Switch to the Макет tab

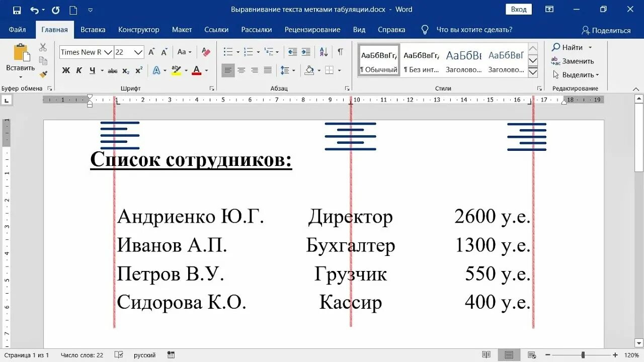(x=182, y=30)
